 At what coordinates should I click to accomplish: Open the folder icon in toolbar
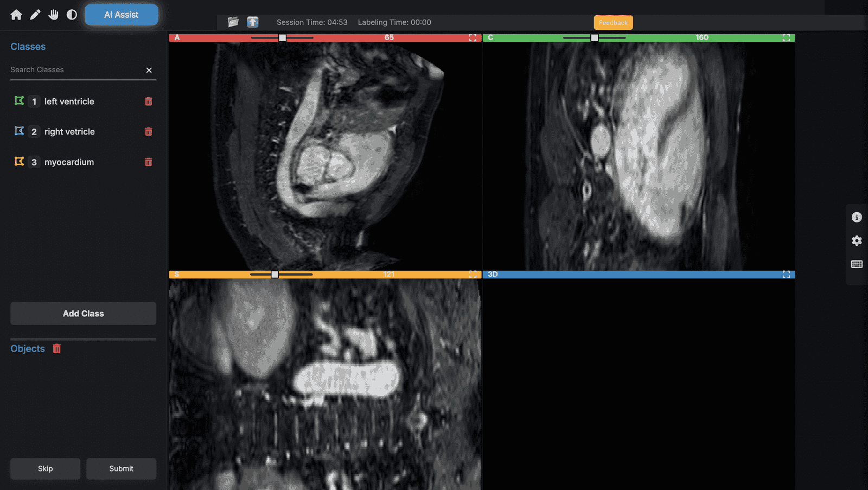pos(233,22)
